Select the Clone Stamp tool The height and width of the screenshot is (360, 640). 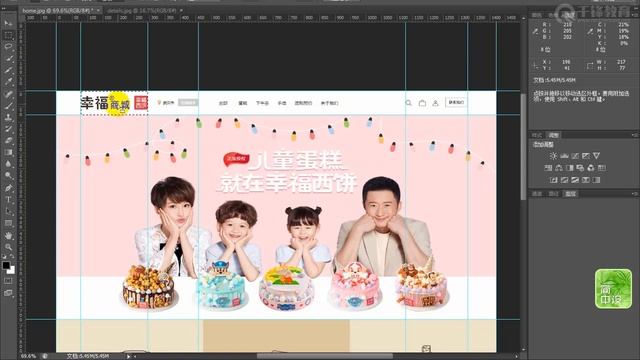8,117
